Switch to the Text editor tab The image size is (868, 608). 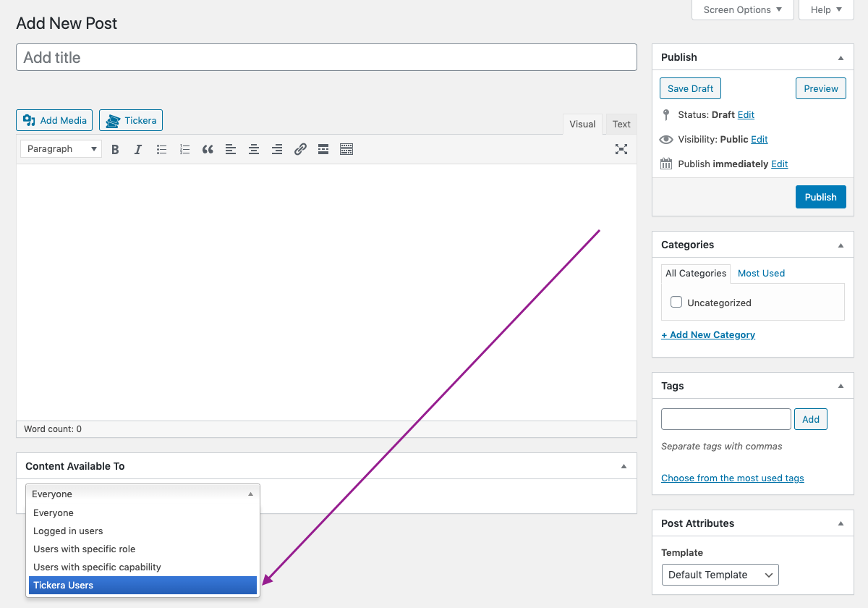(x=621, y=124)
